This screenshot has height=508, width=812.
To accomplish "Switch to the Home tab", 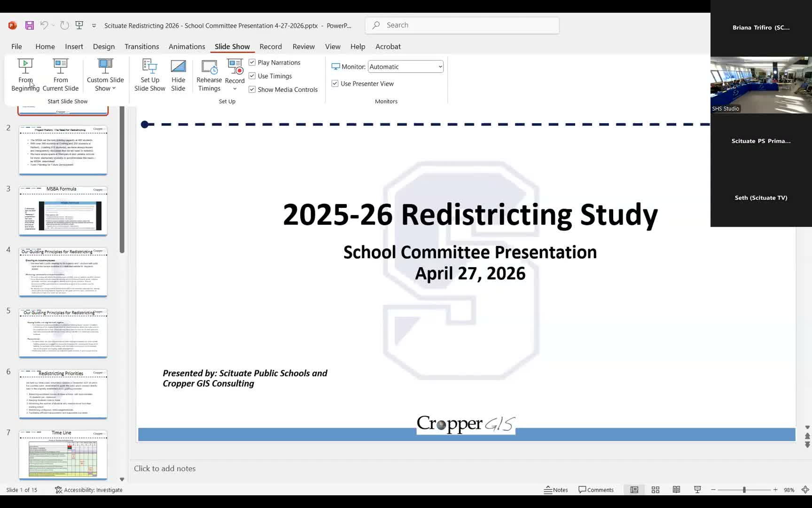I will point(45,47).
